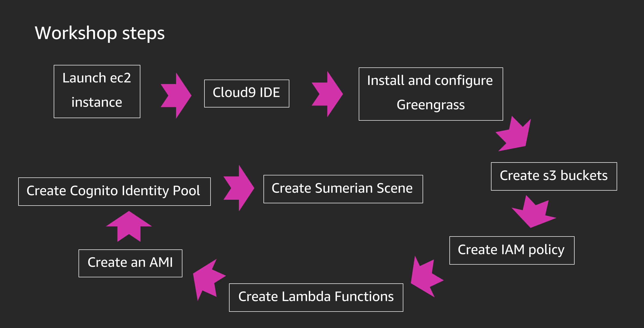Select the 'Create IAM policy' box
The width and height of the screenshot is (644, 328).
click(512, 250)
